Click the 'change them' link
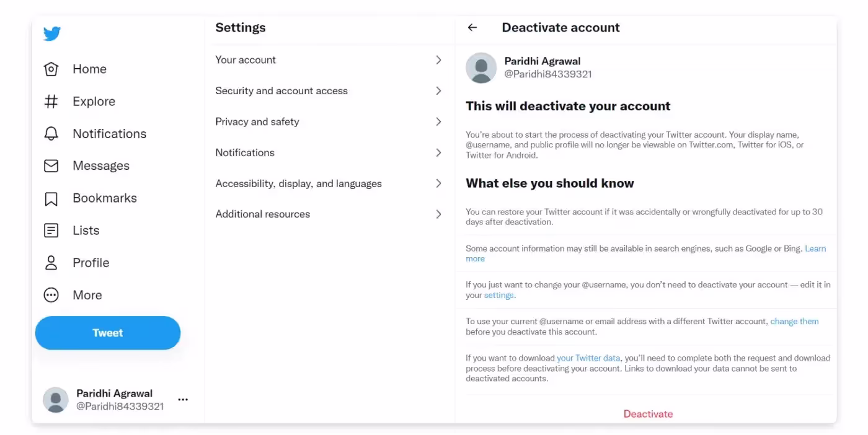 coord(794,322)
